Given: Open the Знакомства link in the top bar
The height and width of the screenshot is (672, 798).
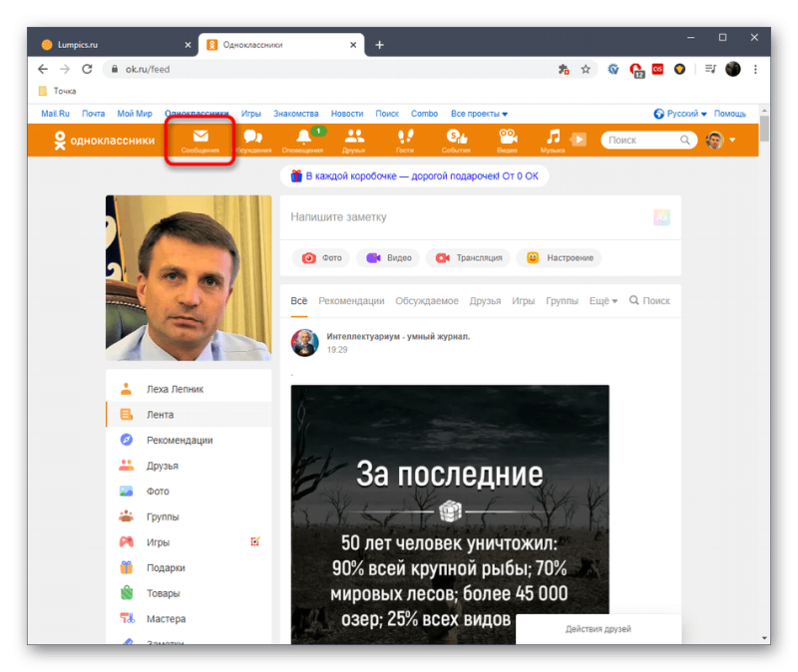Looking at the screenshot, I should [295, 114].
